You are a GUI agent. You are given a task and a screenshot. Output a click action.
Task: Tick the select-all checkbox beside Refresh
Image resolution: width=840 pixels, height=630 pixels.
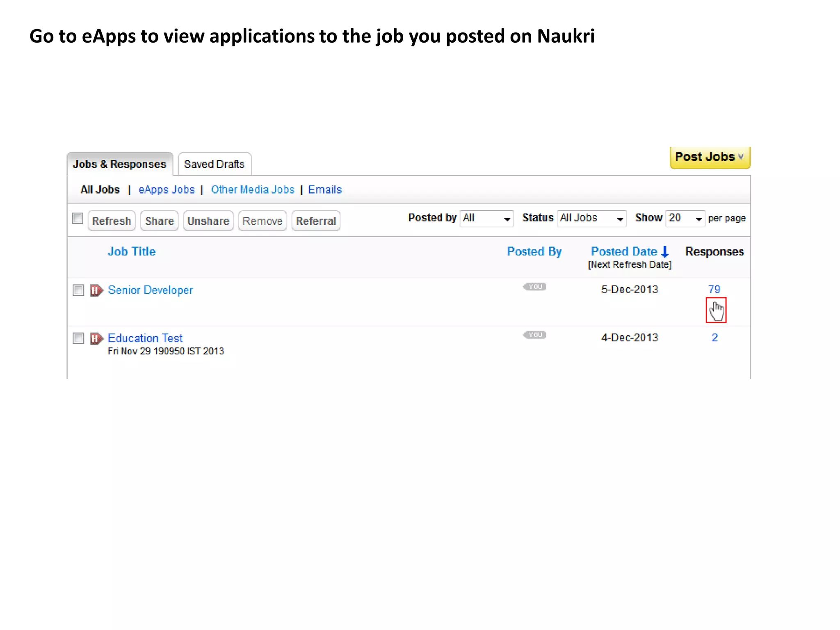point(78,218)
